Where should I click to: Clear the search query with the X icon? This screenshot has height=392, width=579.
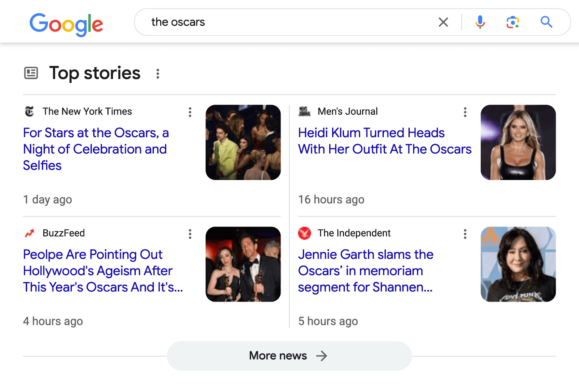pos(443,22)
